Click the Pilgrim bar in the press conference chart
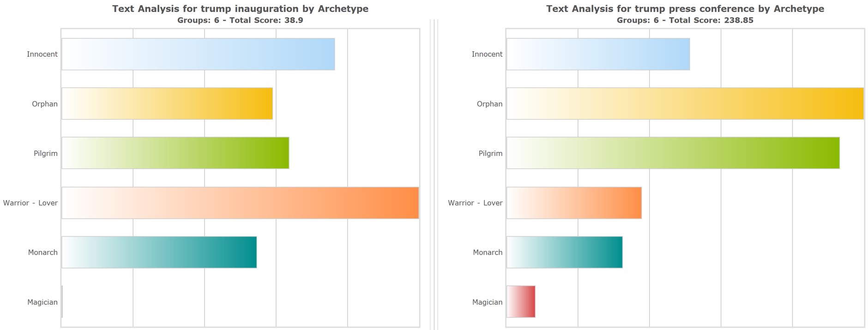This screenshot has width=868, height=330. [x=673, y=153]
